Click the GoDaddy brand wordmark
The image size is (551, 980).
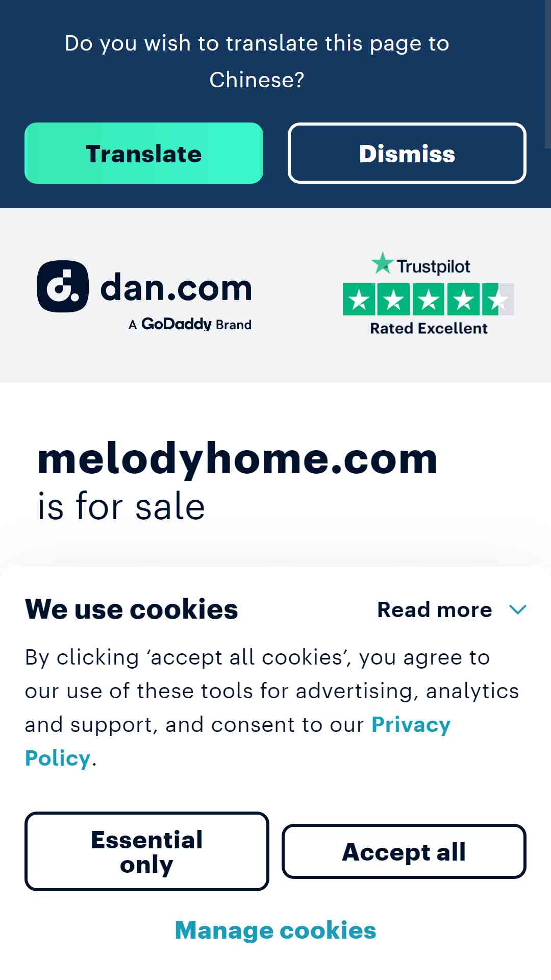[x=177, y=324]
